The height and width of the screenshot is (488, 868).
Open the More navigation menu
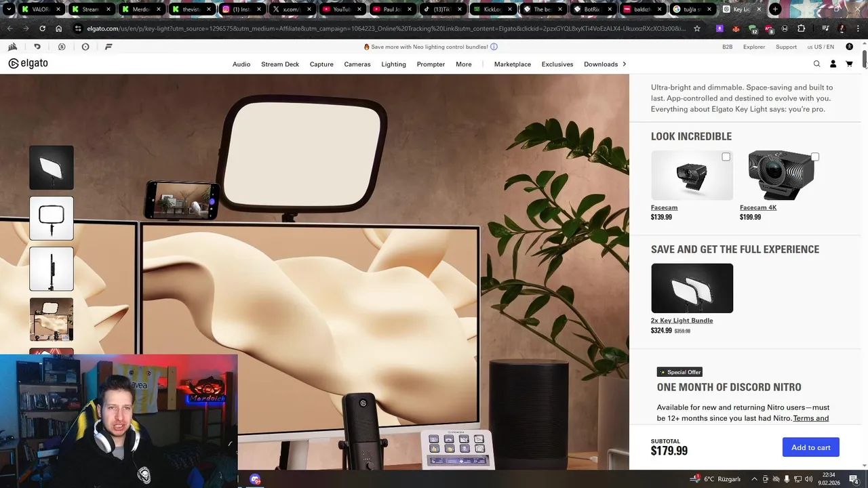[463, 64]
